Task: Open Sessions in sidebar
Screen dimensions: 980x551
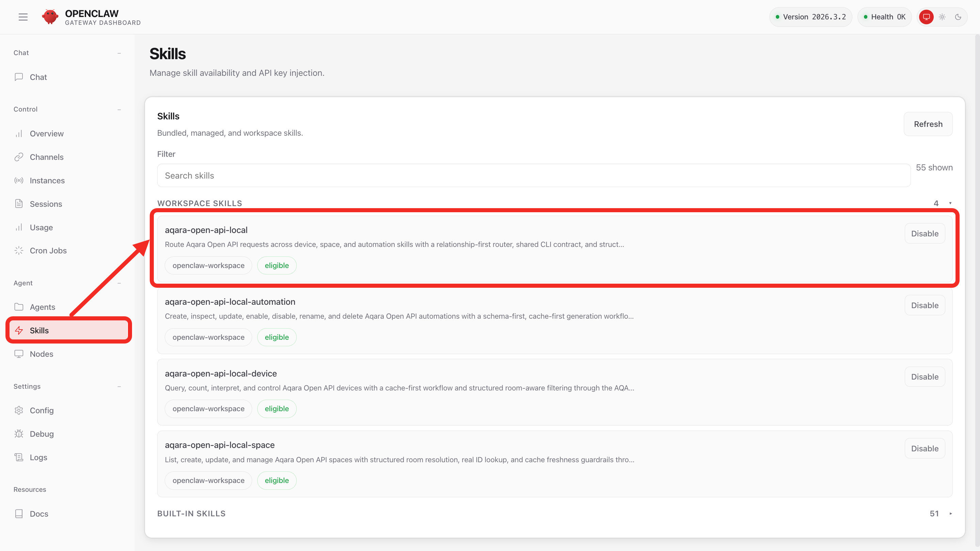Action: 68,204
